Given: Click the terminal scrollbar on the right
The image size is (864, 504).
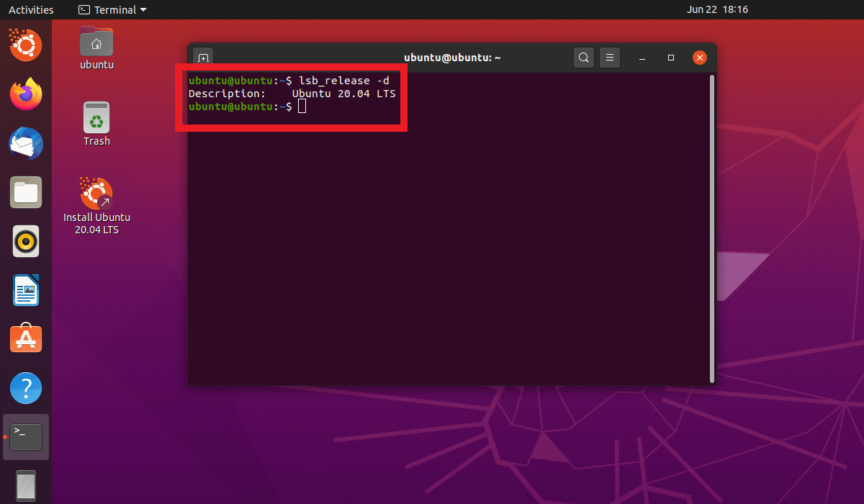Looking at the screenshot, I should tap(711, 216).
